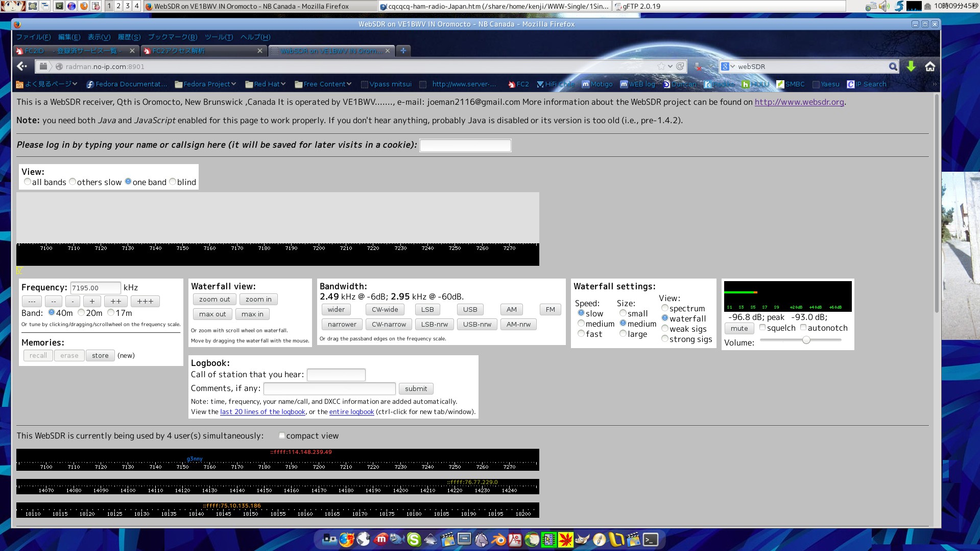Tick the compact view checkbox
The height and width of the screenshot is (551, 980).
[281, 435]
